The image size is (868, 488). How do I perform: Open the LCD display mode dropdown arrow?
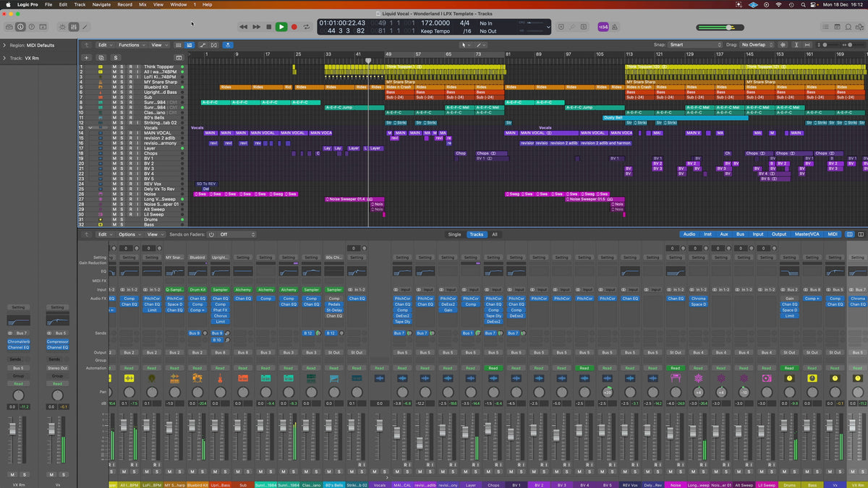click(x=548, y=27)
